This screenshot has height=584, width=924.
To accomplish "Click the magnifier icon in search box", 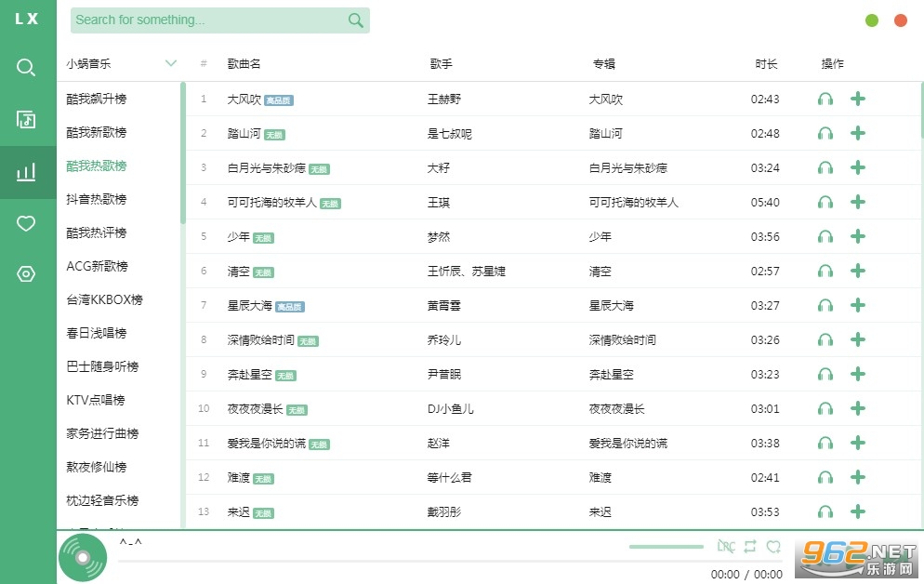I will pos(355,20).
